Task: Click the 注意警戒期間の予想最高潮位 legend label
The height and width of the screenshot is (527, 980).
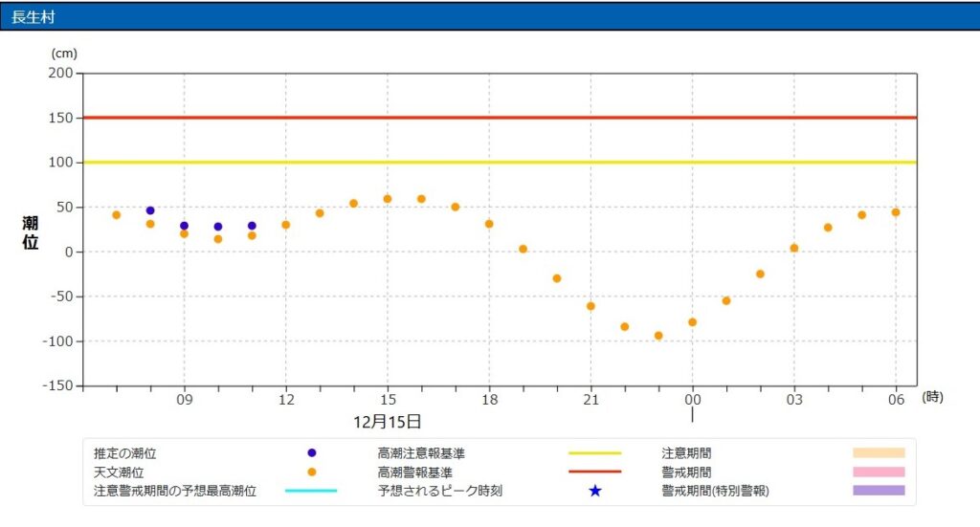Action: coord(175,492)
